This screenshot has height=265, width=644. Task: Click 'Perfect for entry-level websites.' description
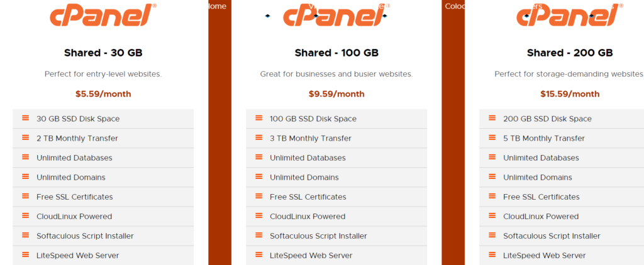[x=103, y=74]
